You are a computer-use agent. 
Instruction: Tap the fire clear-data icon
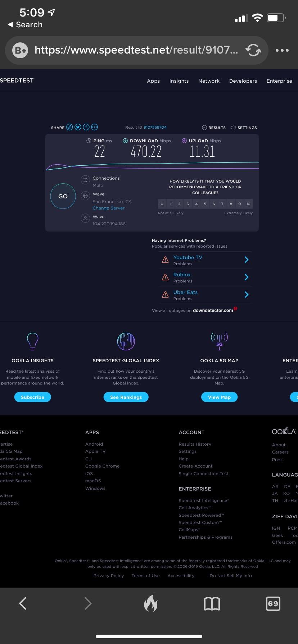(151, 603)
